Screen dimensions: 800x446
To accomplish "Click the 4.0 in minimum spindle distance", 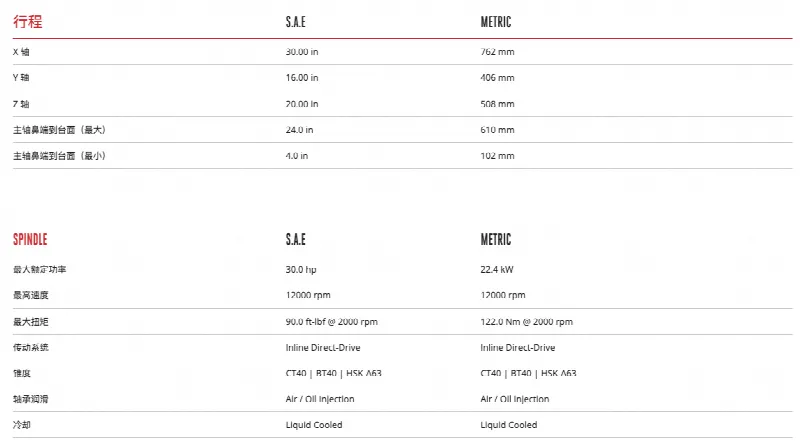I will 296,156.
